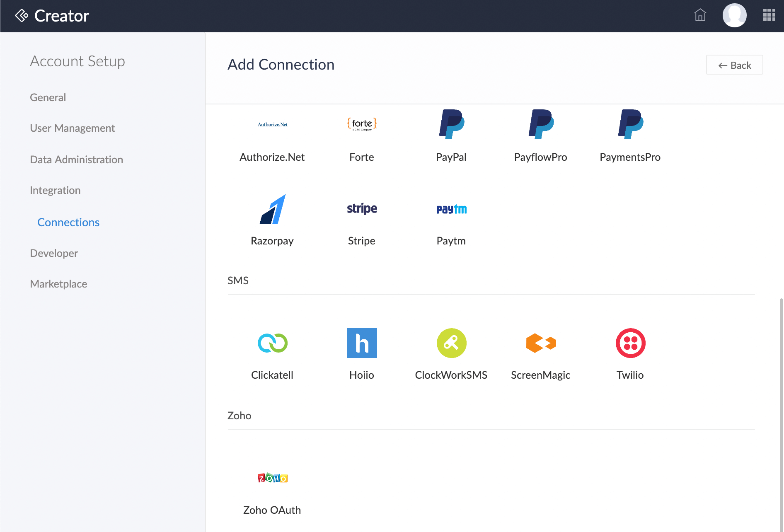784x532 pixels.
Task: Click the Creator logo icon
Action: pos(22,16)
